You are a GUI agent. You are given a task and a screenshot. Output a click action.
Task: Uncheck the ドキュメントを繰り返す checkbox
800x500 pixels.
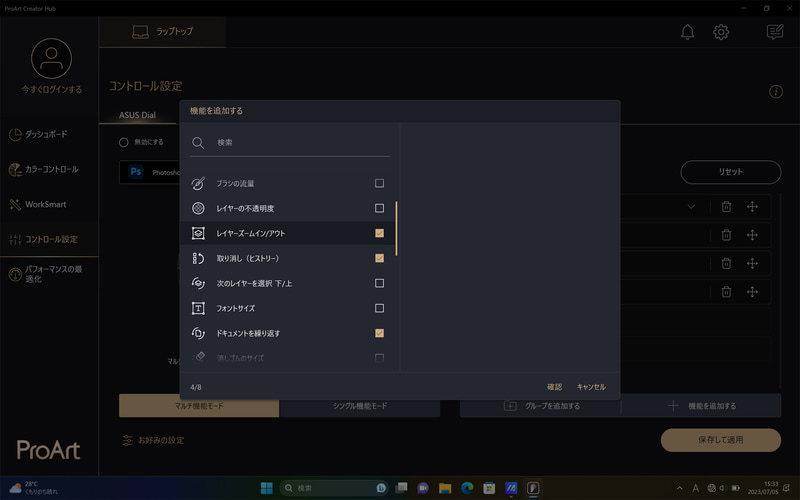click(x=379, y=333)
